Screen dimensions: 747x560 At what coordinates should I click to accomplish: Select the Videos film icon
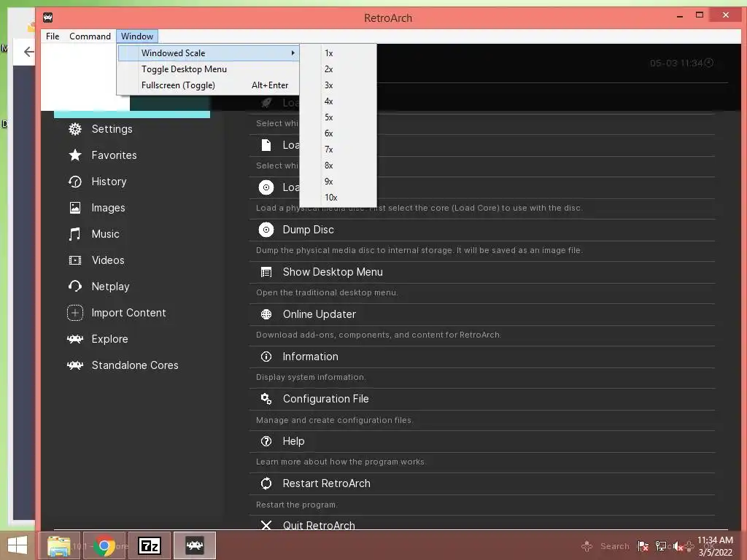(x=75, y=260)
